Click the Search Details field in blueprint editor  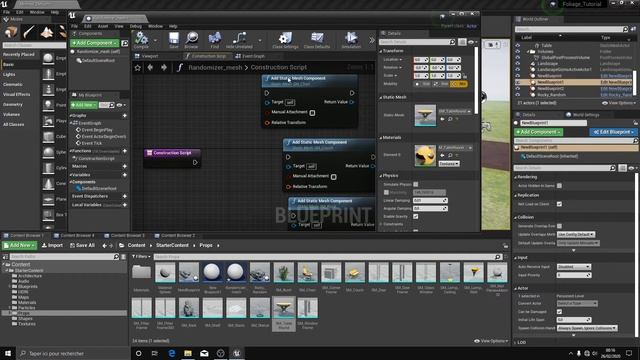(x=416, y=42)
